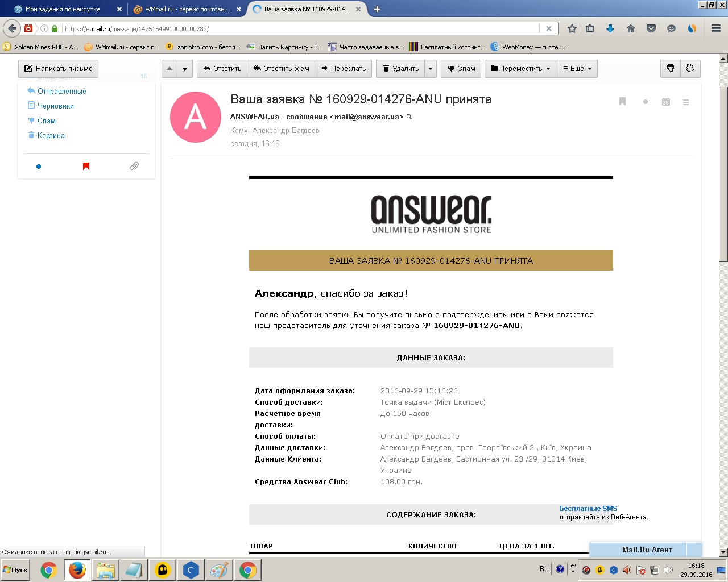Viewport: 728px width, 582px height.
Task: Go to previous message with up arrow
Action: (169, 69)
